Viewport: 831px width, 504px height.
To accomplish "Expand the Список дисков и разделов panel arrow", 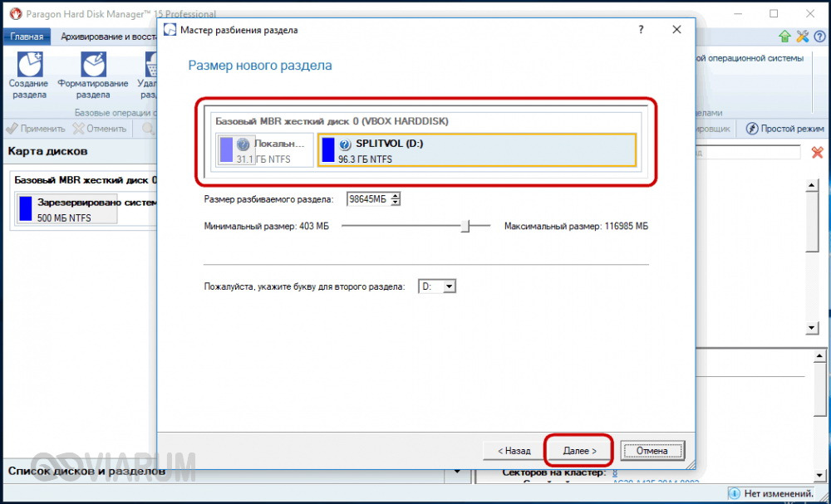I will click(456, 472).
